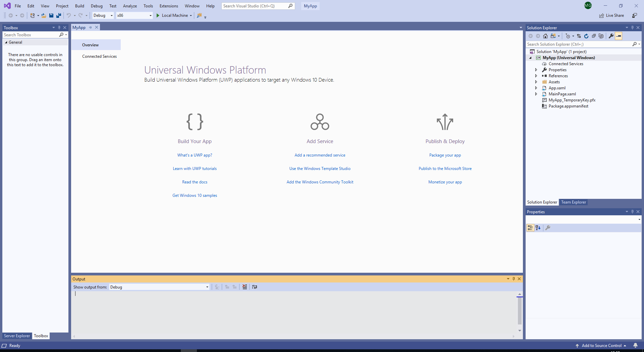This screenshot has height=352, width=644.
Task: Pin the Toolbox panel
Action: coord(59,28)
